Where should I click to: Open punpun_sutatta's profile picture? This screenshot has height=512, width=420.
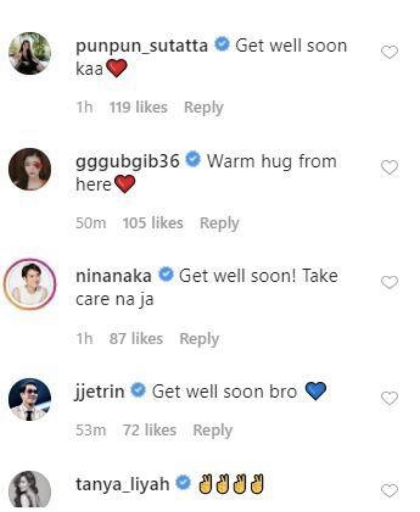coord(30,54)
